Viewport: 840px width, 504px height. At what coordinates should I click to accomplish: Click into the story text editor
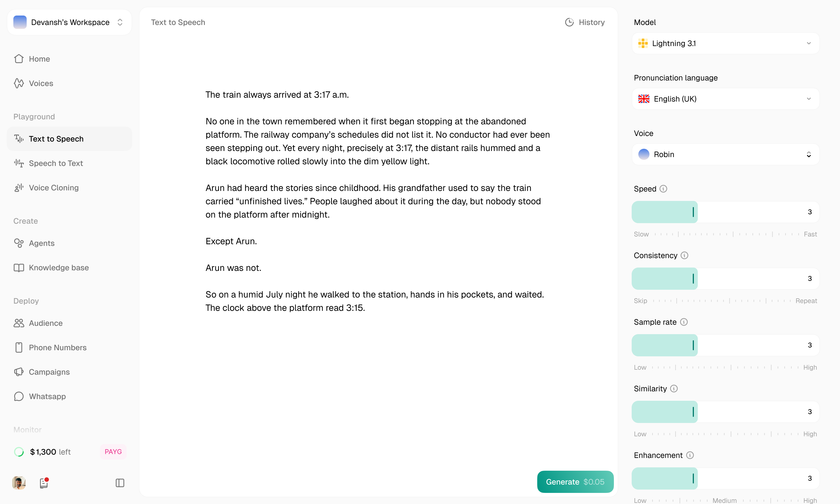(x=378, y=201)
